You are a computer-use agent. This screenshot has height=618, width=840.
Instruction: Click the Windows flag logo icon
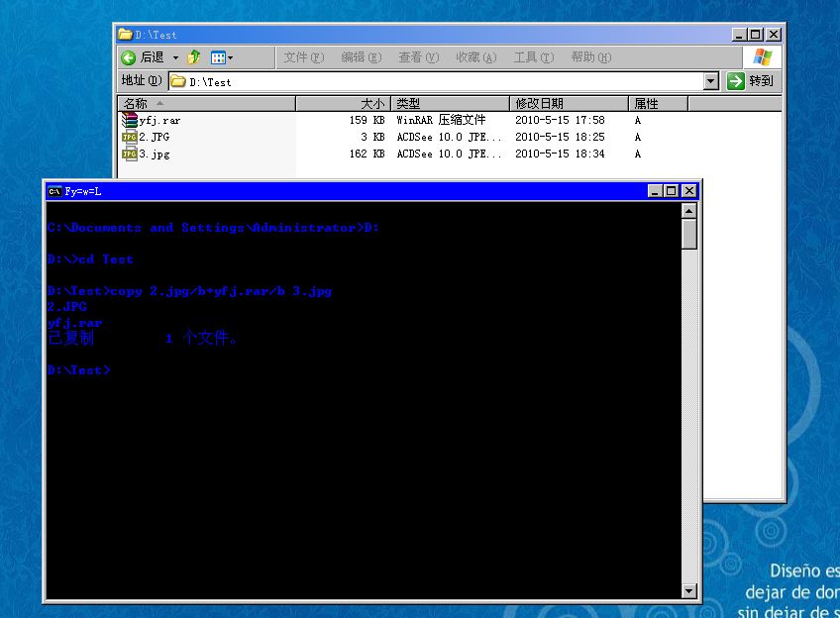click(762, 57)
